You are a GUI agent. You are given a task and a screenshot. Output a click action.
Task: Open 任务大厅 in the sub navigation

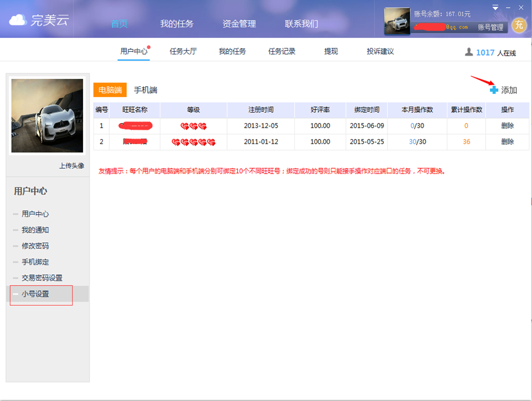[183, 51]
